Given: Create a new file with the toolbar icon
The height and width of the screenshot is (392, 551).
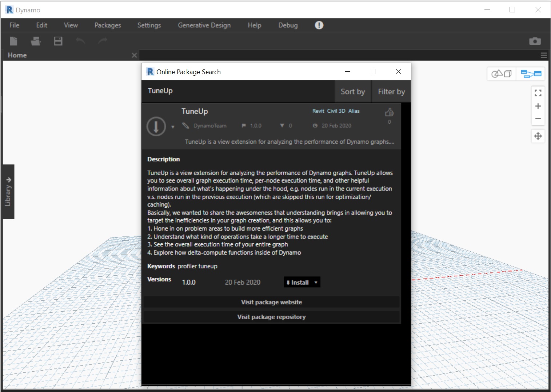Looking at the screenshot, I should point(13,41).
